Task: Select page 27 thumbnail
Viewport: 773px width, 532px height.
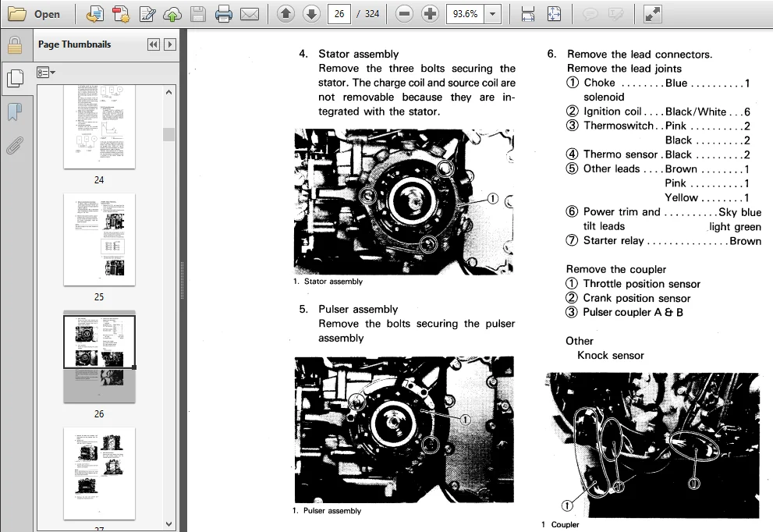Action: click(99, 473)
